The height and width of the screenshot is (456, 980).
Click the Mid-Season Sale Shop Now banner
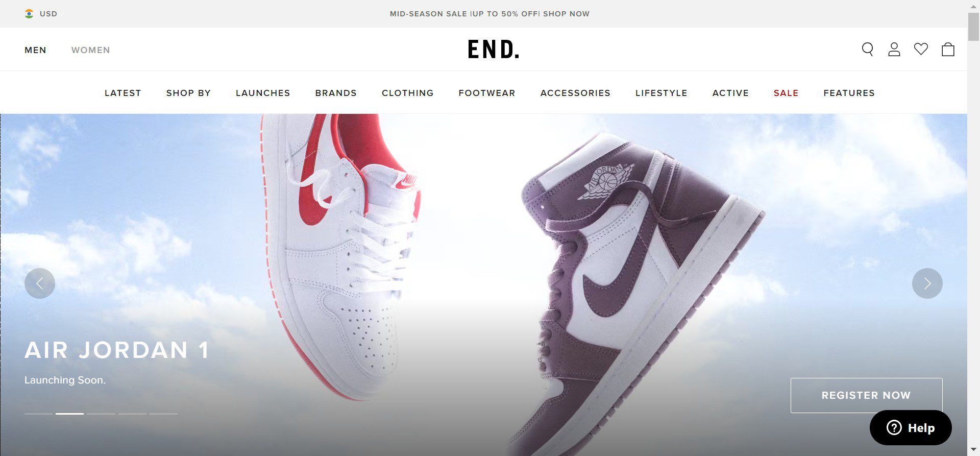[489, 14]
